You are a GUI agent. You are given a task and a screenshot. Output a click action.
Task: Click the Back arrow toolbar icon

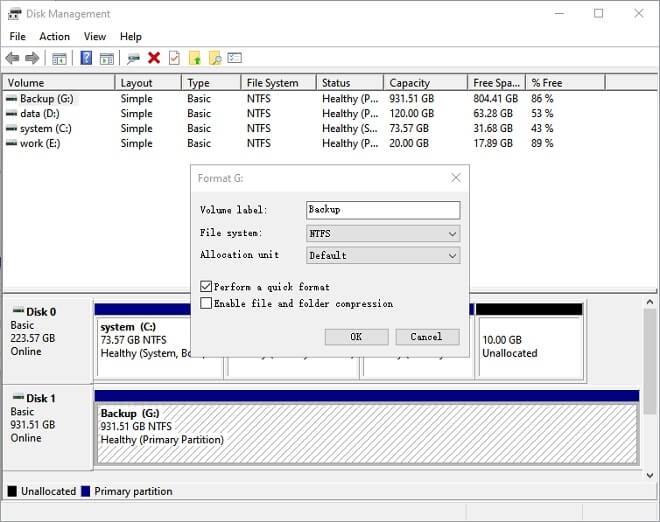coord(13,58)
